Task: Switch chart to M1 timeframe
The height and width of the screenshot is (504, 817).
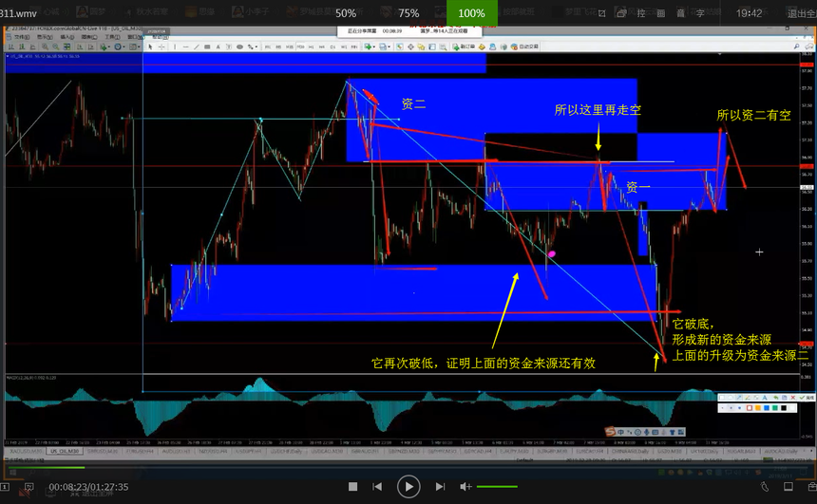Action: [x=268, y=47]
